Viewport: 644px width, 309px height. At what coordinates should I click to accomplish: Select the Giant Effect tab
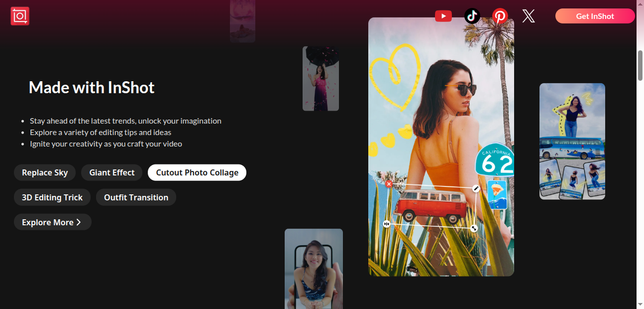[112, 172]
